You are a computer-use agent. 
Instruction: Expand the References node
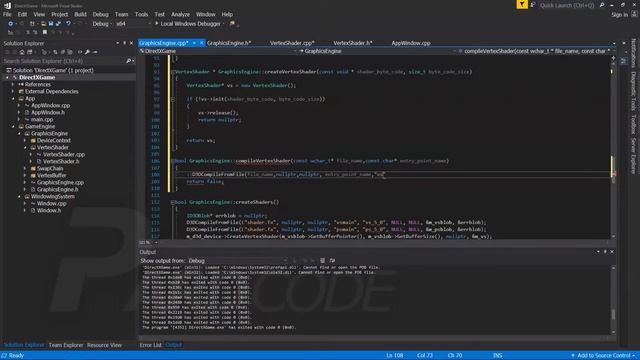coord(13,84)
